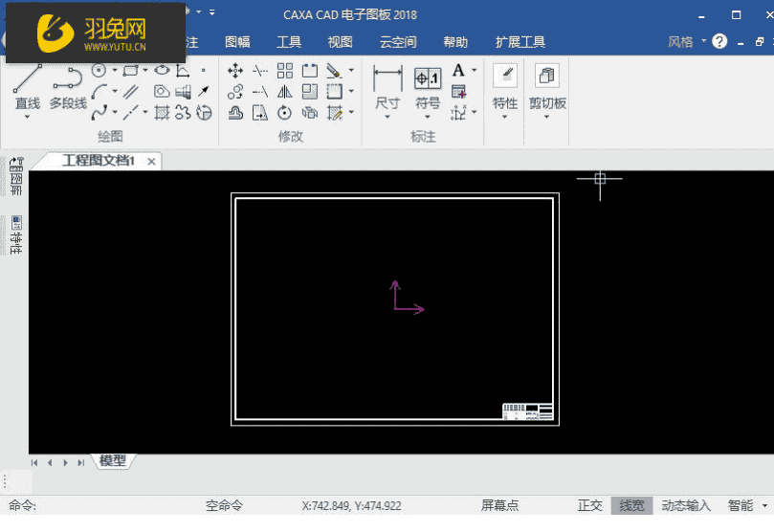Expand the arc tool dropdown arrow
This screenshot has width=774, height=532.
click(x=115, y=91)
